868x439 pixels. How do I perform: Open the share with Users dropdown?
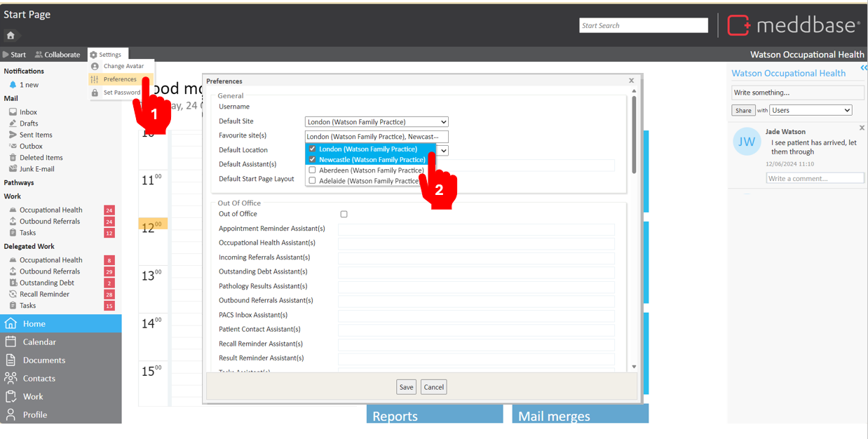pos(811,110)
